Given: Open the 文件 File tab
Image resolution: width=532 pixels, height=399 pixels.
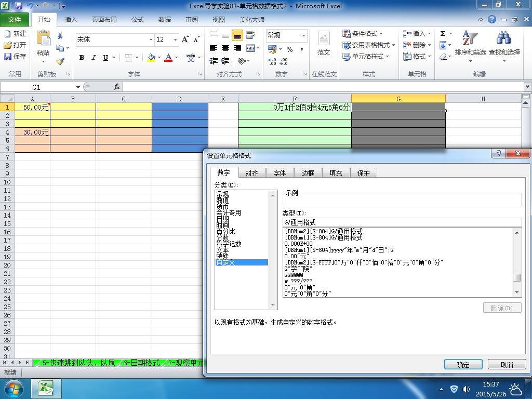Looking at the screenshot, I should 15,20.
